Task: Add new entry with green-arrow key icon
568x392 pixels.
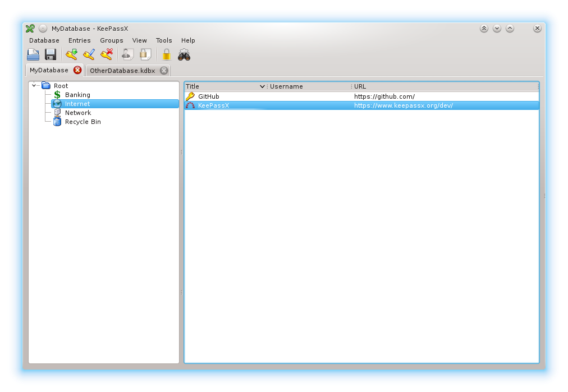Action: [71, 54]
